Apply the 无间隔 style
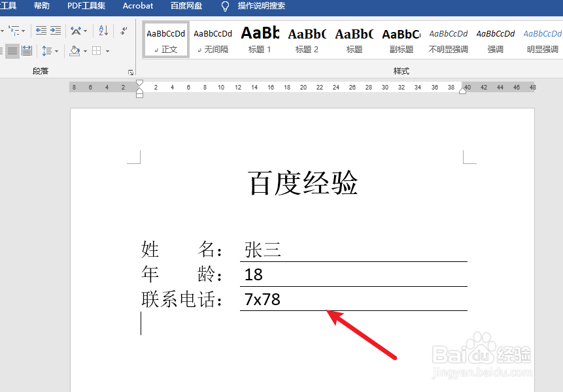The image size is (563, 392). pos(213,40)
